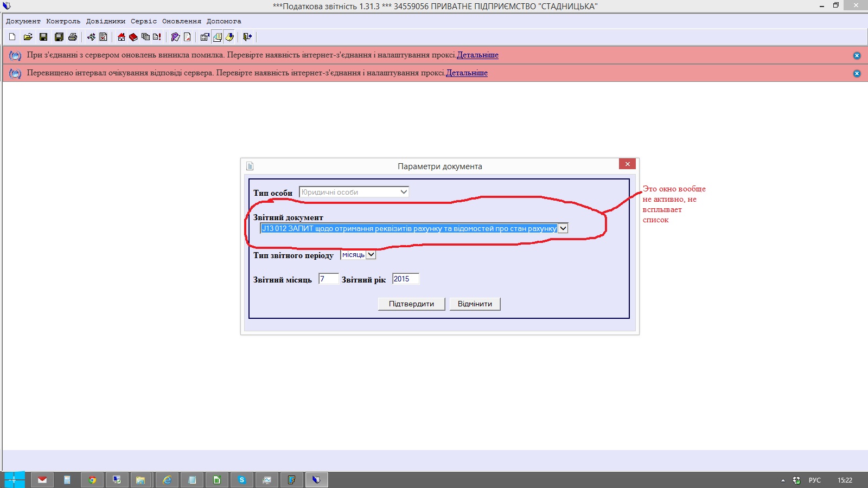Close the Параметри документа dialog
This screenshot has width=868, height=488.
(x=627, y=164)
